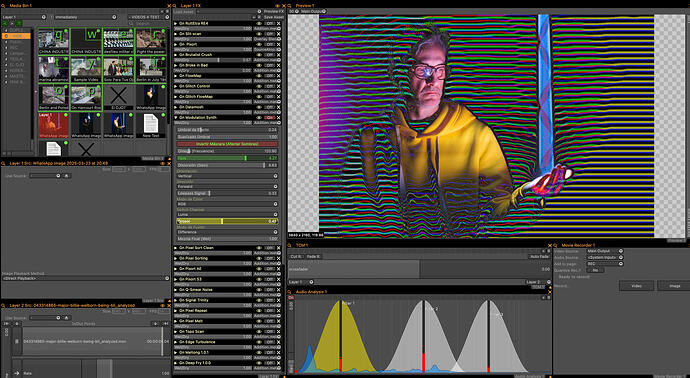Click Save Asset in Layer 1 FX

(x=274, y=17)
